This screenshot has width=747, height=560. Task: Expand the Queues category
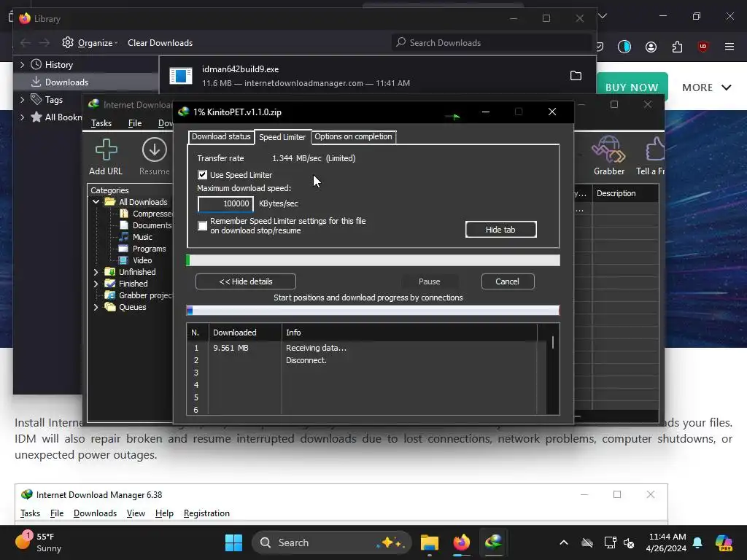click(x=96, y=307)
